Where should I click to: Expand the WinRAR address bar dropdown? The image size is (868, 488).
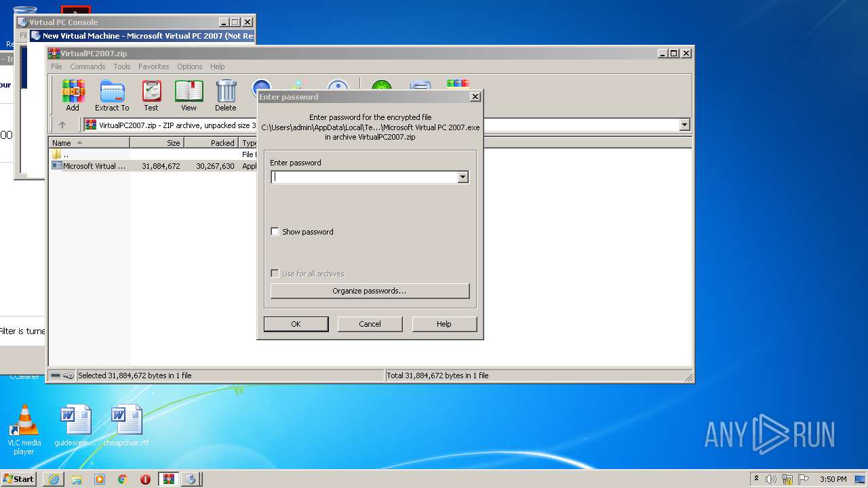[x=684, y=125]
